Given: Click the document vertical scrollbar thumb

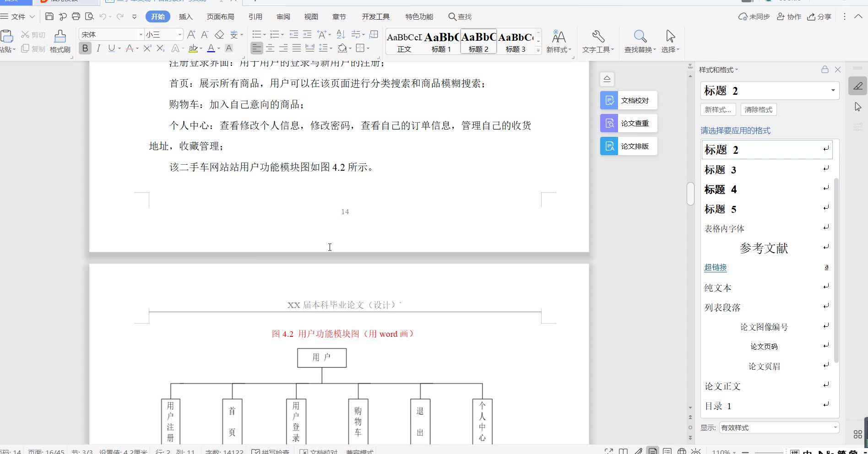Looking at the screenshot, I should 690,194.
